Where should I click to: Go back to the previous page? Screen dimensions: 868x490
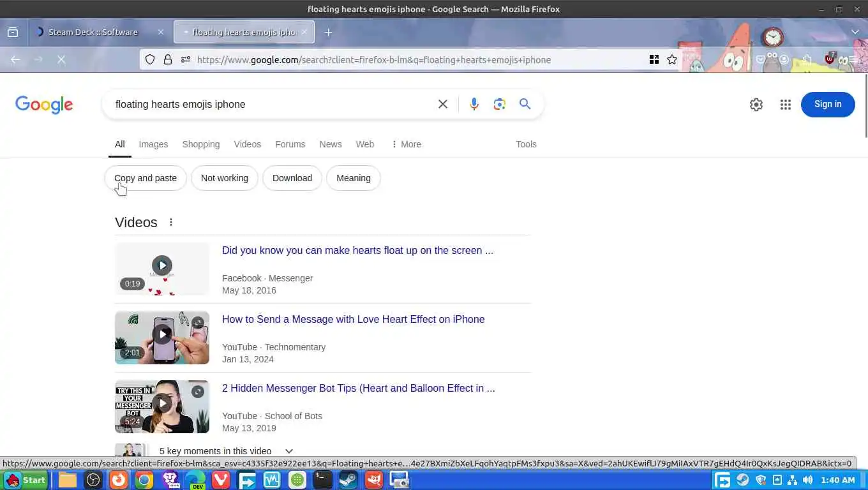click(15, 59)
